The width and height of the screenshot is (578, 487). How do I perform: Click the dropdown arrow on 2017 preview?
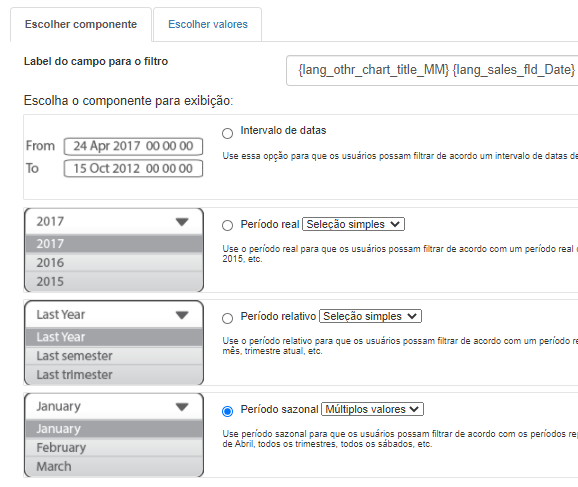(182, 222)
